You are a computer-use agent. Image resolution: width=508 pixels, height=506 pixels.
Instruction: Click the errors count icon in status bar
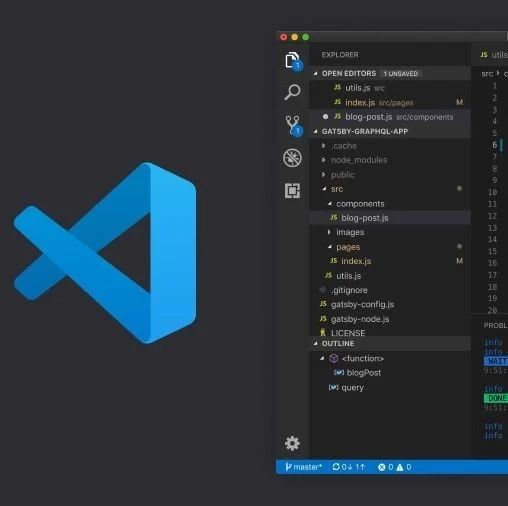pos(382,467)
